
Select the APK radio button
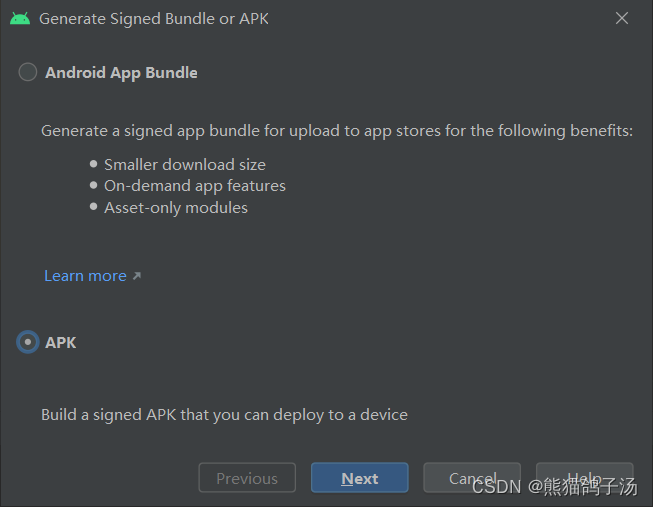(x=28, y=342)
